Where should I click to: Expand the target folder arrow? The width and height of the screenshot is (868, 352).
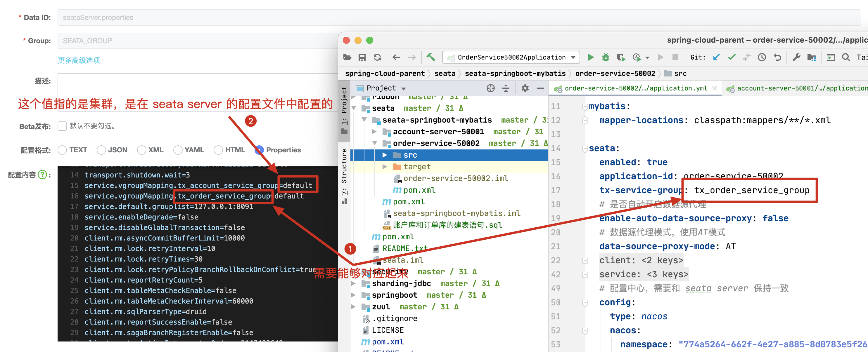[385, 167]
